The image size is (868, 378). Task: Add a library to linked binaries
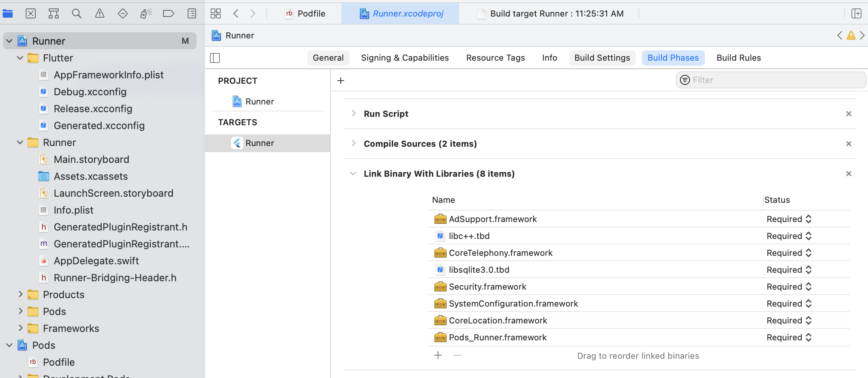pyautogui.click(x=438, y=355)
